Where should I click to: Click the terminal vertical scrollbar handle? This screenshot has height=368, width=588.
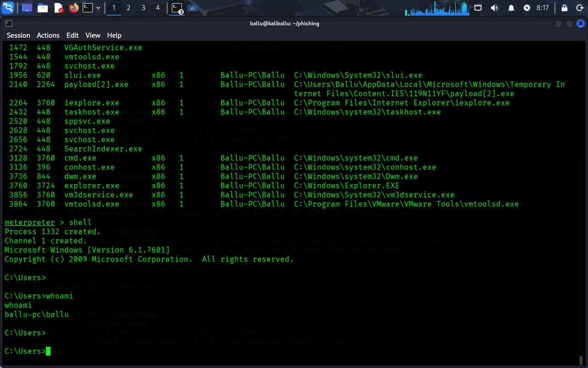click(581, 360)
